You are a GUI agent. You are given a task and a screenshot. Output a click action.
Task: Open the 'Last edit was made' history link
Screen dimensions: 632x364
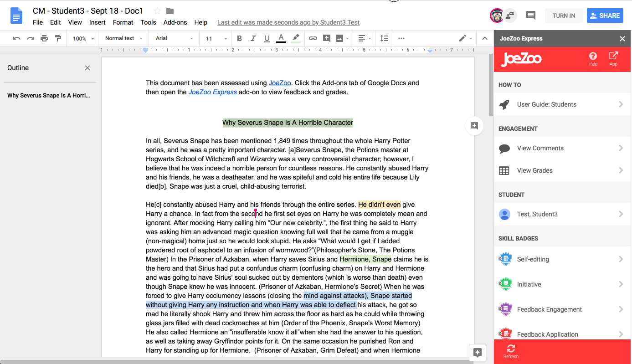click(x=288, y=22)
